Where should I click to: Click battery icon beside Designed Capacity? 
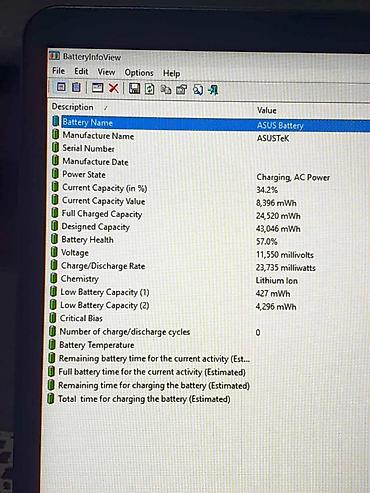(x=54, y=226)
